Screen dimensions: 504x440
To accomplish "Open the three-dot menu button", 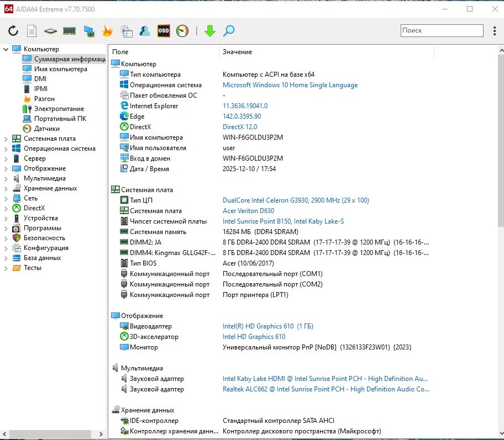I will click(495, 31).
